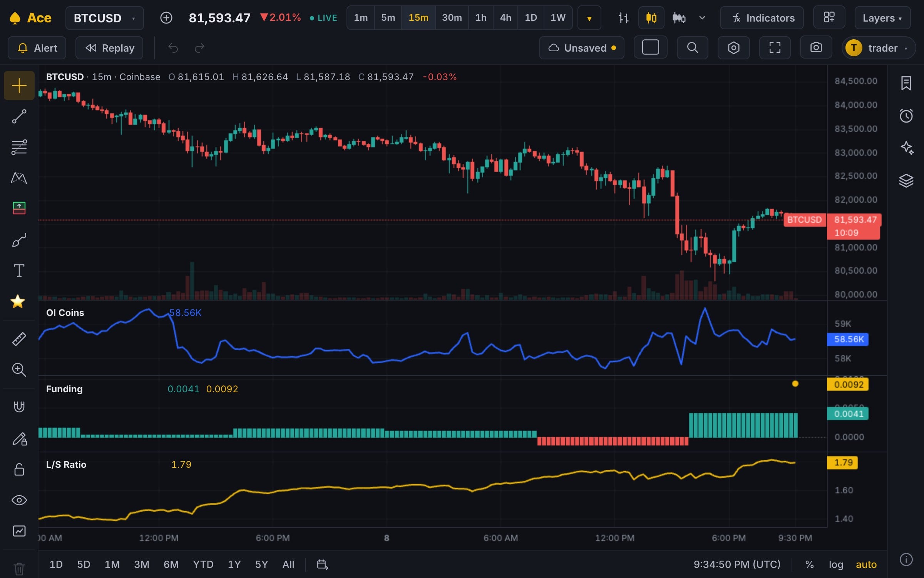924x578 pixels.
Task: Open object tree layers icon in sidebar
Action: coord(906,180)
